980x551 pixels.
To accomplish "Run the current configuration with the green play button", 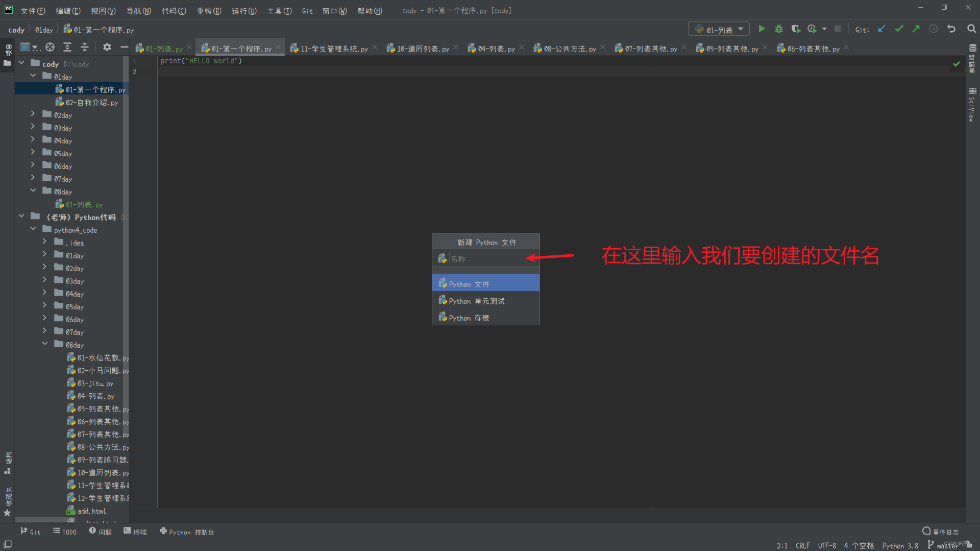I will click(x=762, y=29).
